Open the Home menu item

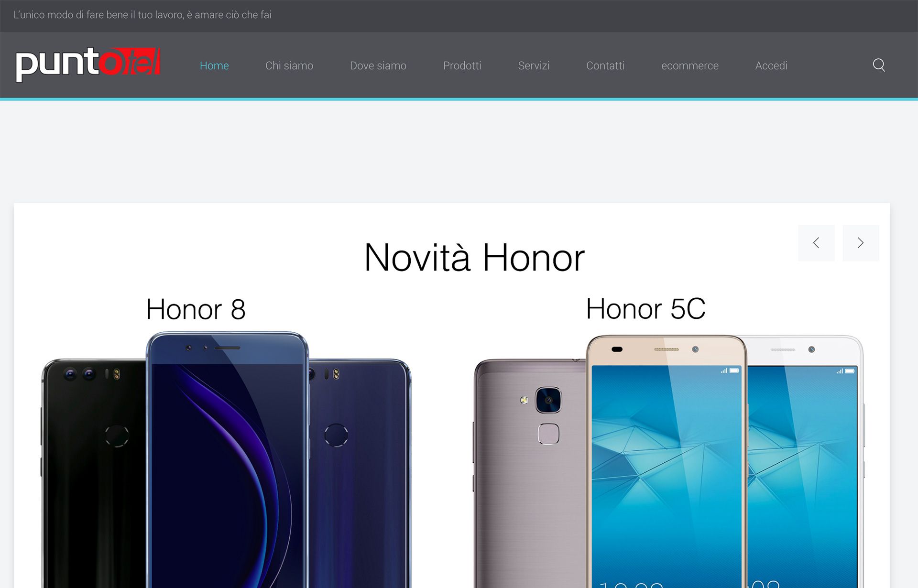pyautogui.click(x=214, y=65)
